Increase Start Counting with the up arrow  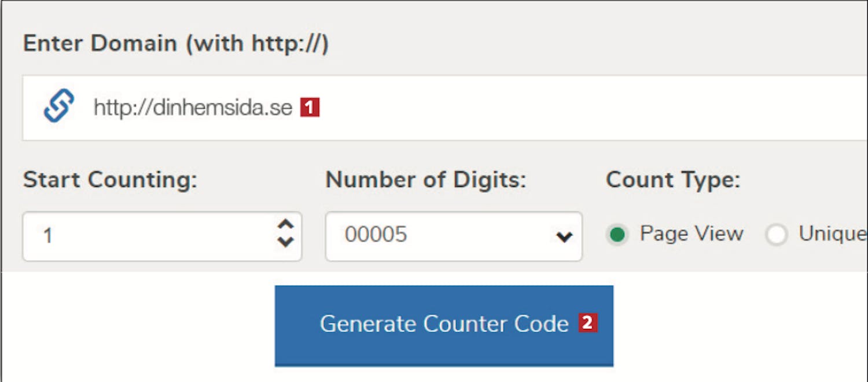click(x=286, y=224)
